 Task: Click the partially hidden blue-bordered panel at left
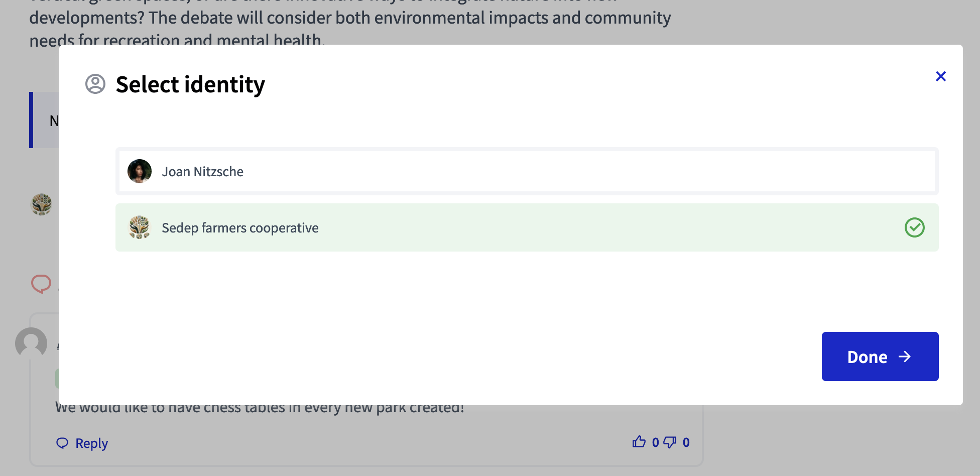pos(44,120)
